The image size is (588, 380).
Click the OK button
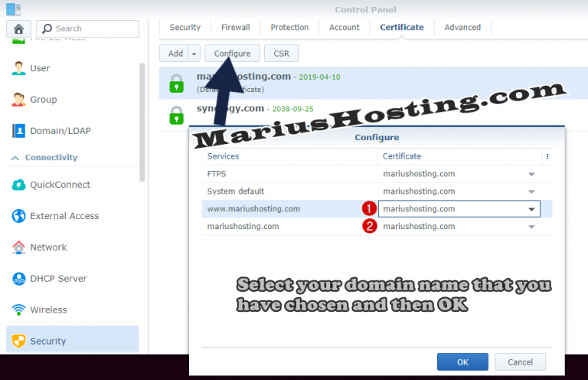pos(462,362)
